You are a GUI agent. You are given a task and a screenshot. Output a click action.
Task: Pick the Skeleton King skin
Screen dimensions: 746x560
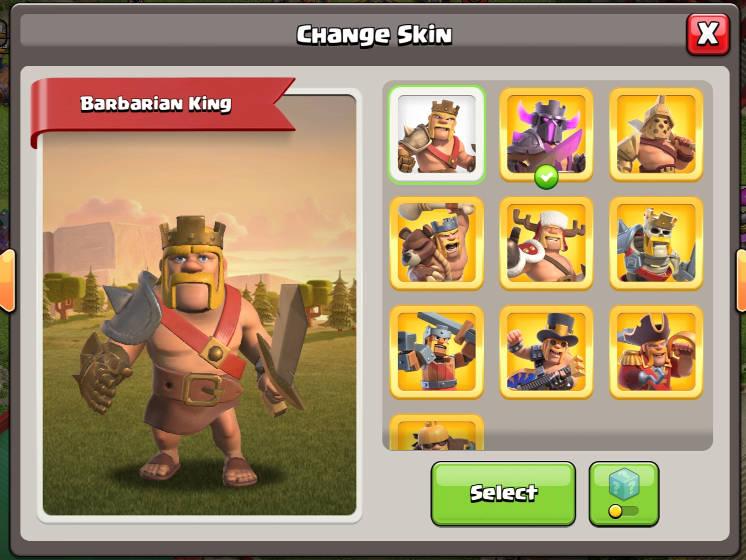[x=656, y=243]
